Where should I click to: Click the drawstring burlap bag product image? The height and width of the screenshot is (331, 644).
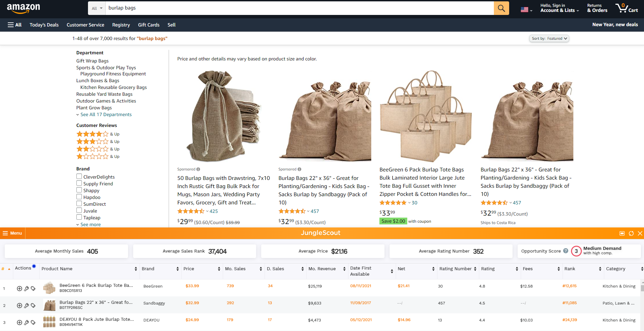click(223, 116)
